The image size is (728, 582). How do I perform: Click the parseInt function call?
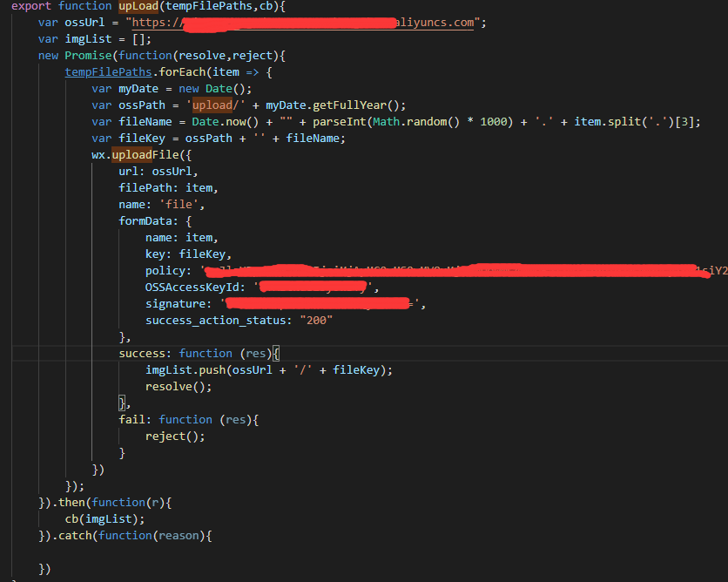click(x=339, y=122)
